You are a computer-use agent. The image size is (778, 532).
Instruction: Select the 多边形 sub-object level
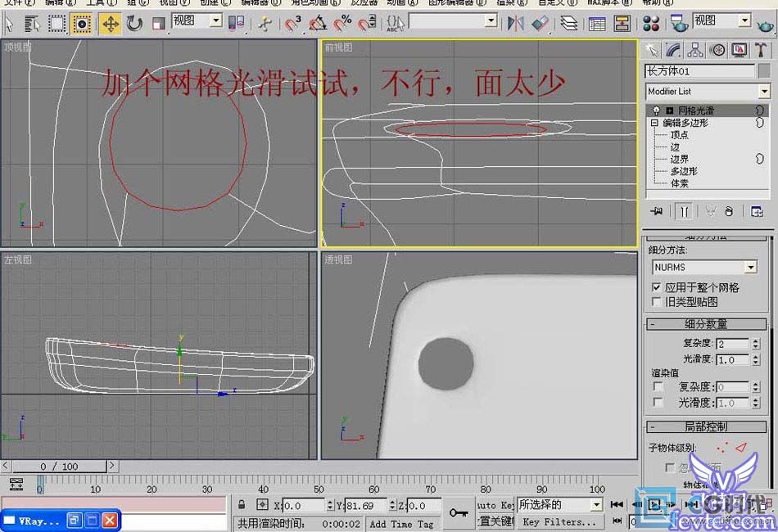(684, 171)
